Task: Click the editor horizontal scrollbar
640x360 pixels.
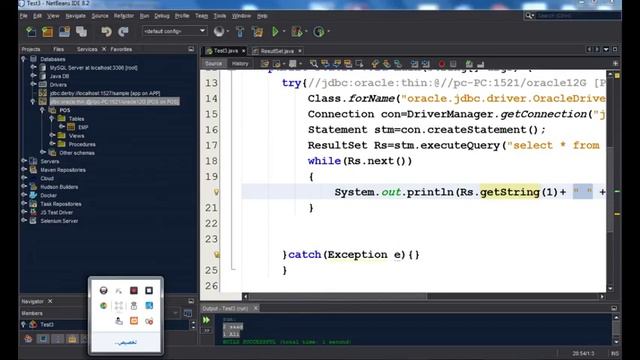Action: (338, 296)
